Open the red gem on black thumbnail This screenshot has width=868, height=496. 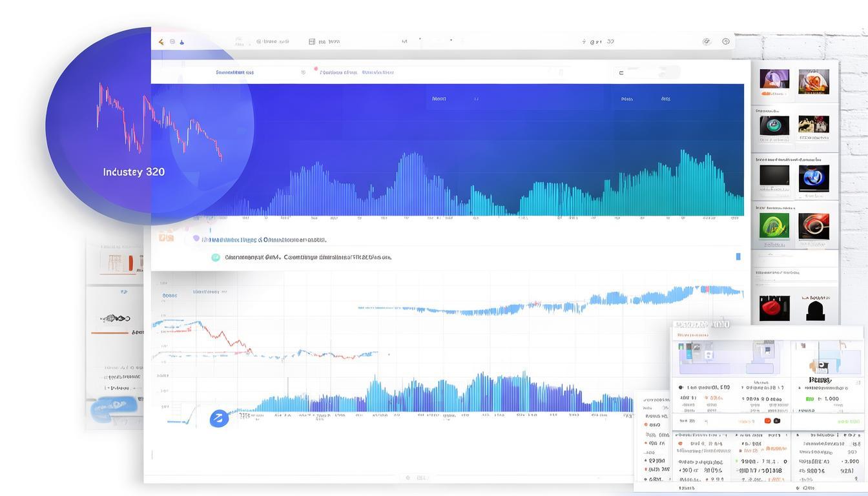(774, 308)
